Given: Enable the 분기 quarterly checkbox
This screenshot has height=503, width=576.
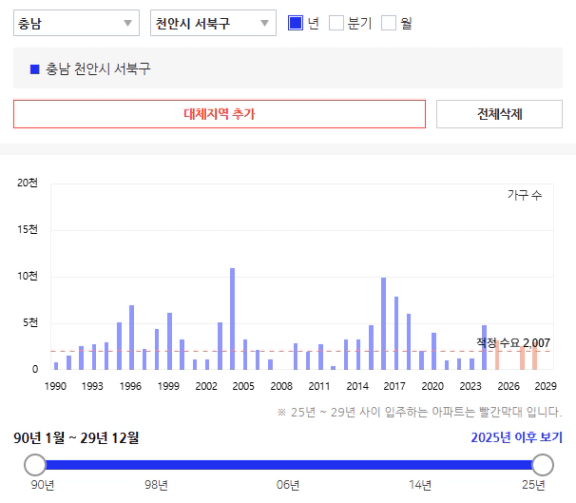Looking at the screenshot, I should pos(336,23).
